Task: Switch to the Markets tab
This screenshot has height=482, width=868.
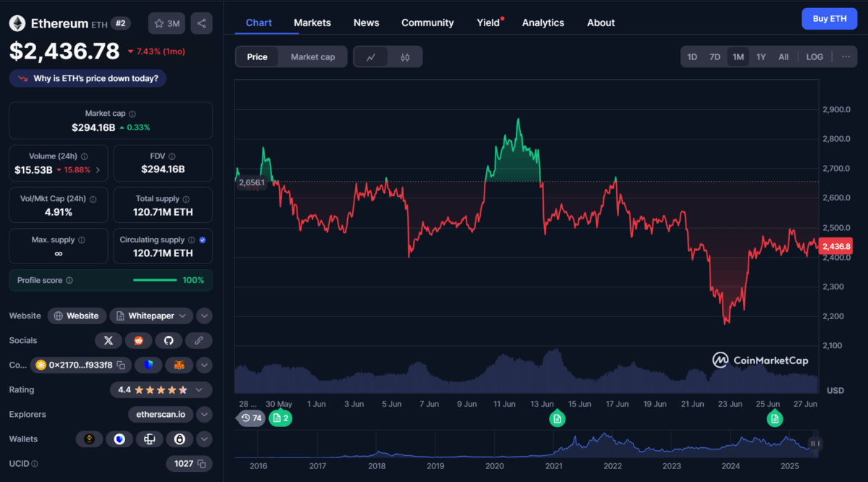Action: (312, 22)
